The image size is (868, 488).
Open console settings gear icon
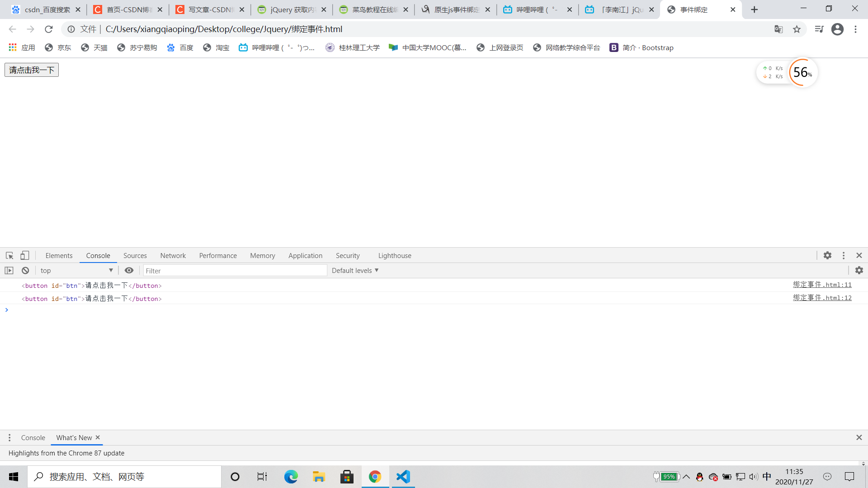tap(859, 270)
